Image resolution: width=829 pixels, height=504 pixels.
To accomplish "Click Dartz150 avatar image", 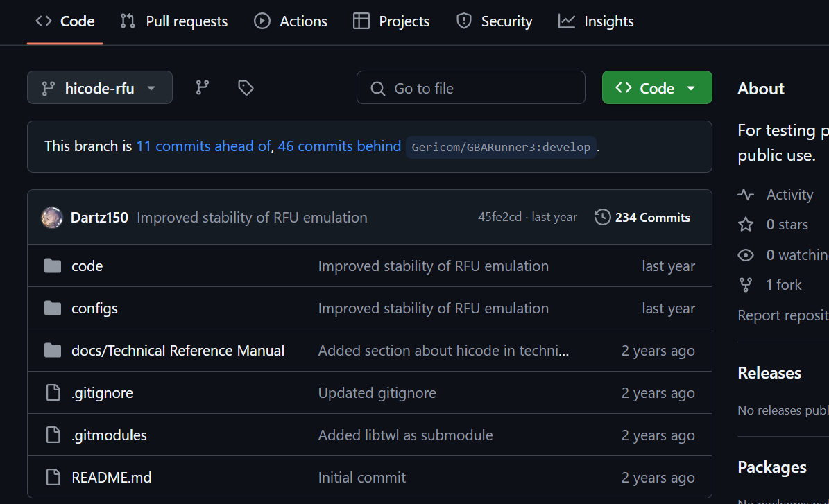I will [x=52, y=218].
